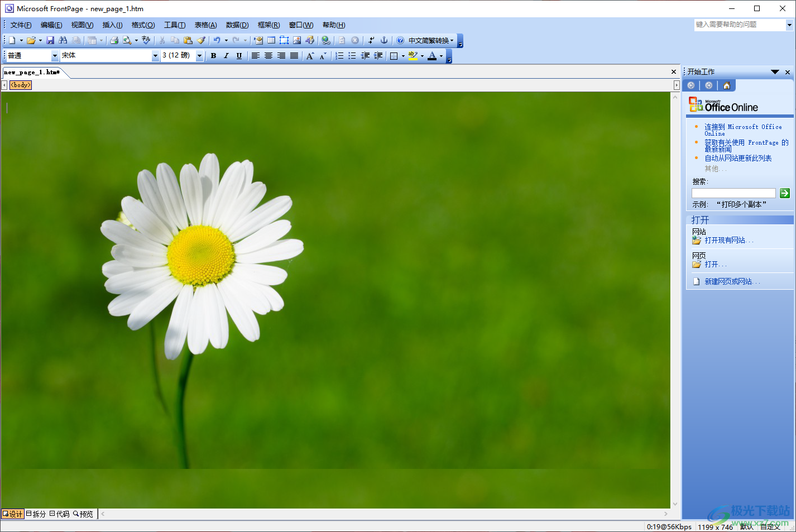Apply the yellow highlight color
This screenshot has height=532, width=796.
413,56
